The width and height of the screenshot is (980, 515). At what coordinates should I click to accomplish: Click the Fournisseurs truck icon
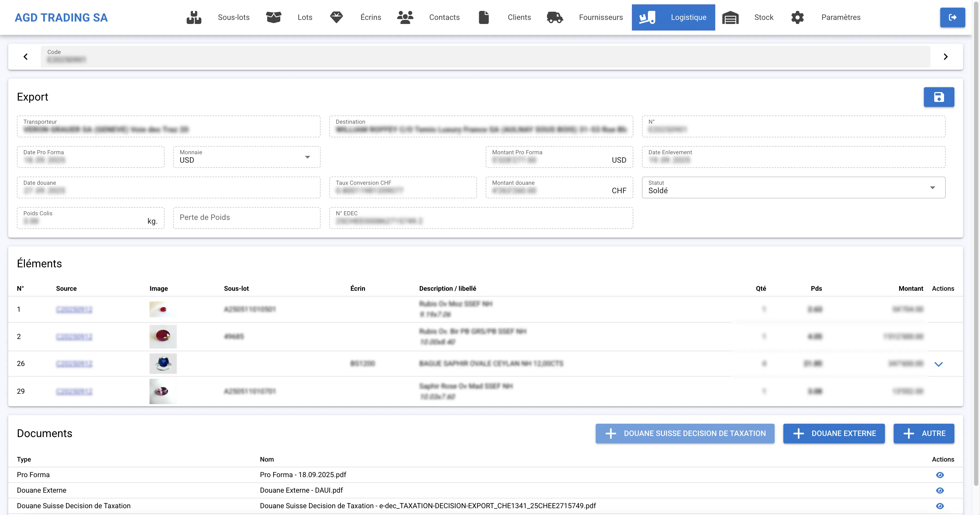point(554,17)
